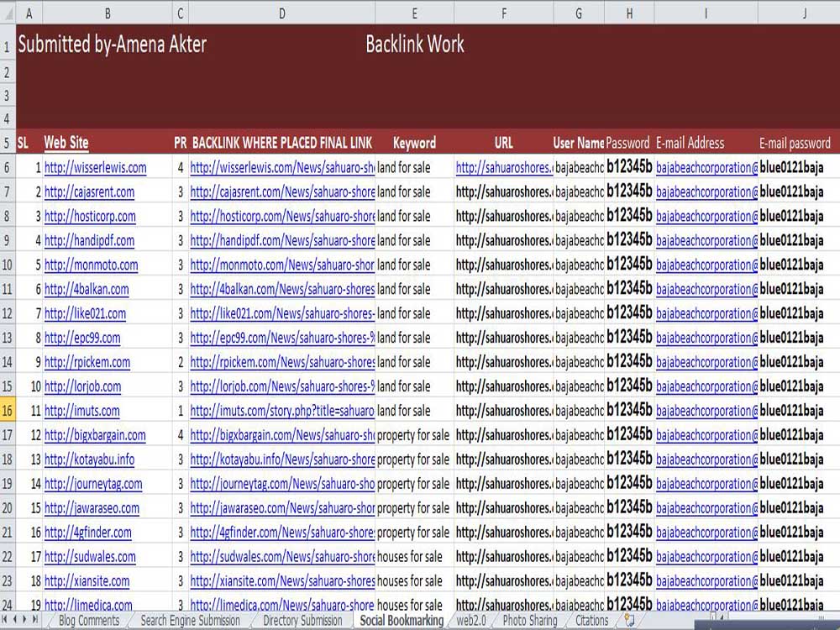Open http://sudwales.com website link

90,557
